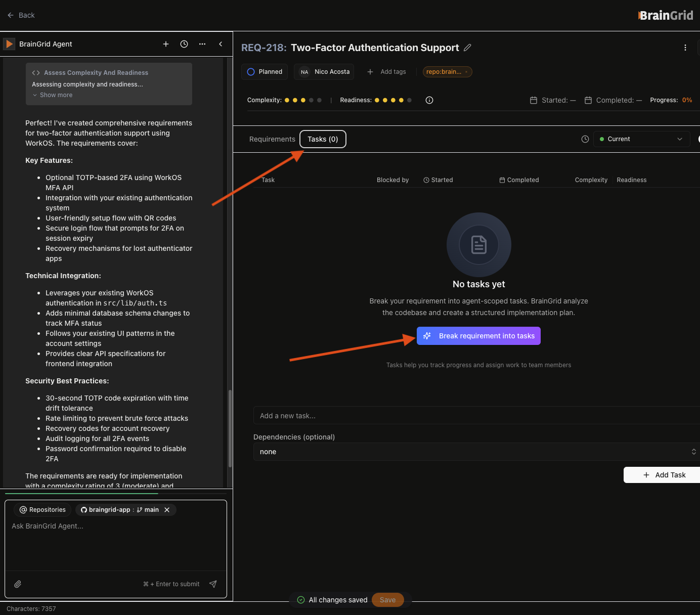Viewport: 700px width, 615px height.
Task: Click Break requirement into tasks button
Action: coord(478,336)
